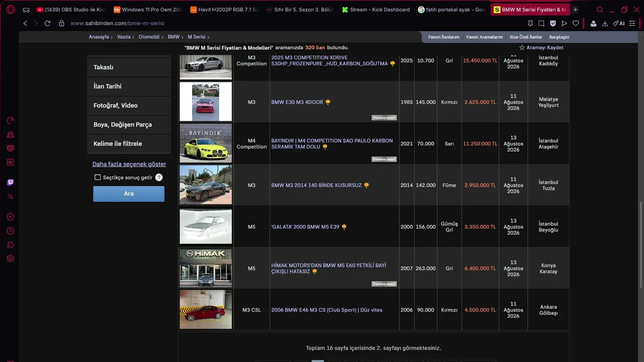Image resolution: width=644 pixels, height=362 pixels.
Task: Open the Twitch icon in sidebar
Action: (x=10, y=183)
